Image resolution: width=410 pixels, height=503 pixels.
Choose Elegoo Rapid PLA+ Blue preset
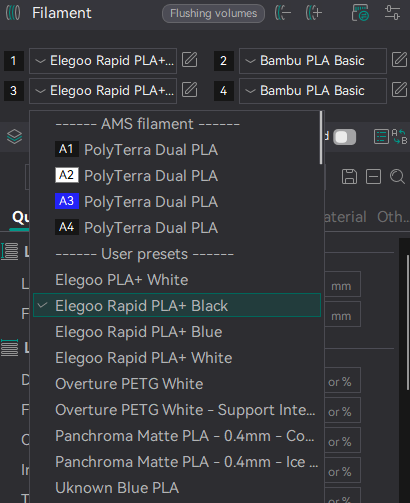click(x=177, y=332)
